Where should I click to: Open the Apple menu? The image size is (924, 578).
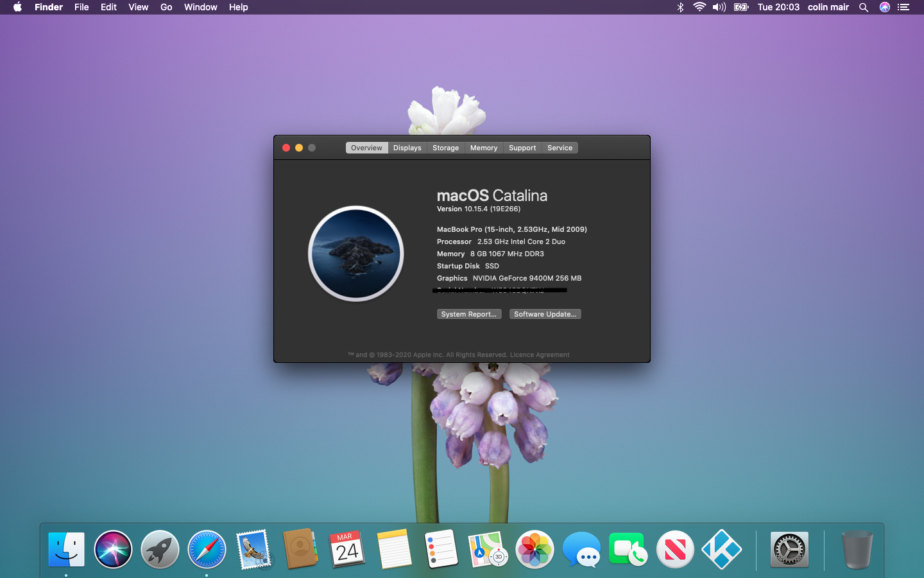17,7
